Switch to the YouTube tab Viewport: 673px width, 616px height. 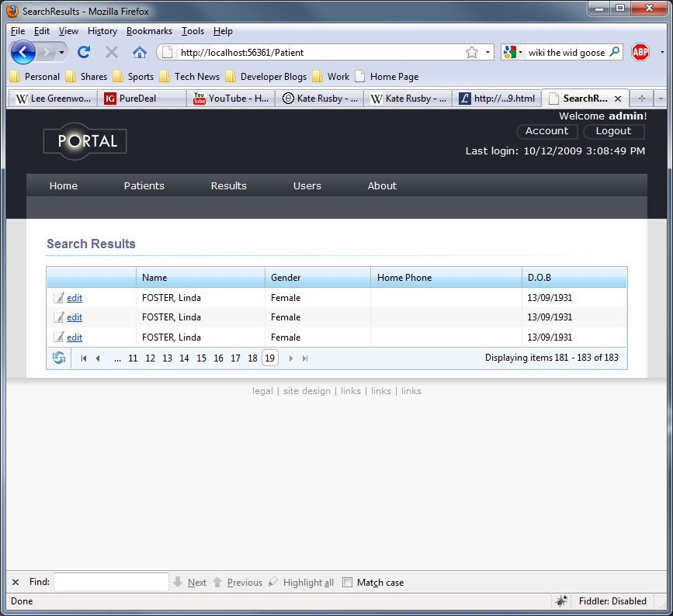[x=231, y=99]
